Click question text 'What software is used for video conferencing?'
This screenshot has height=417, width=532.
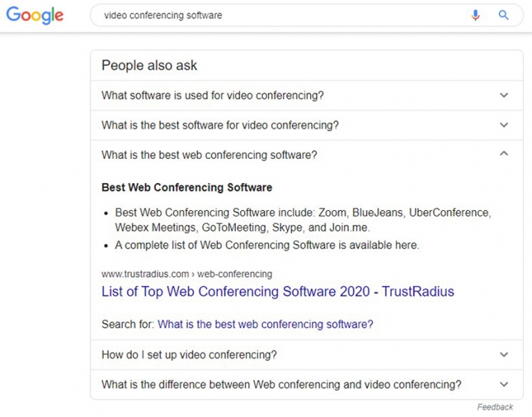(x=212, y=95)
